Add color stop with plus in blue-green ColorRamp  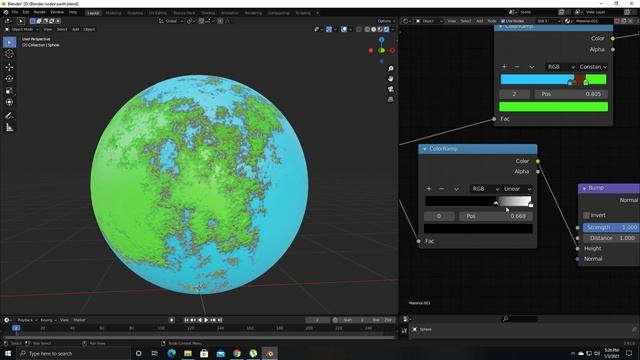point(504,67)
